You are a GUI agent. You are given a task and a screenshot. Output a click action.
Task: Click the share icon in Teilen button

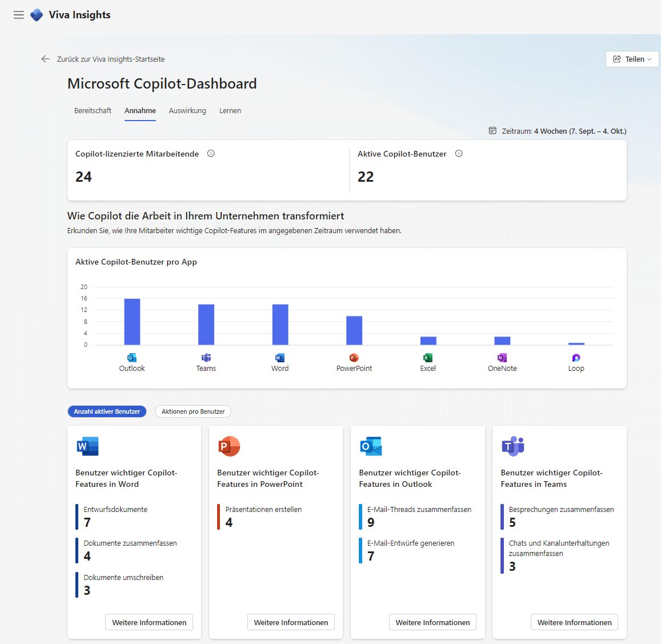pos(617,59)
